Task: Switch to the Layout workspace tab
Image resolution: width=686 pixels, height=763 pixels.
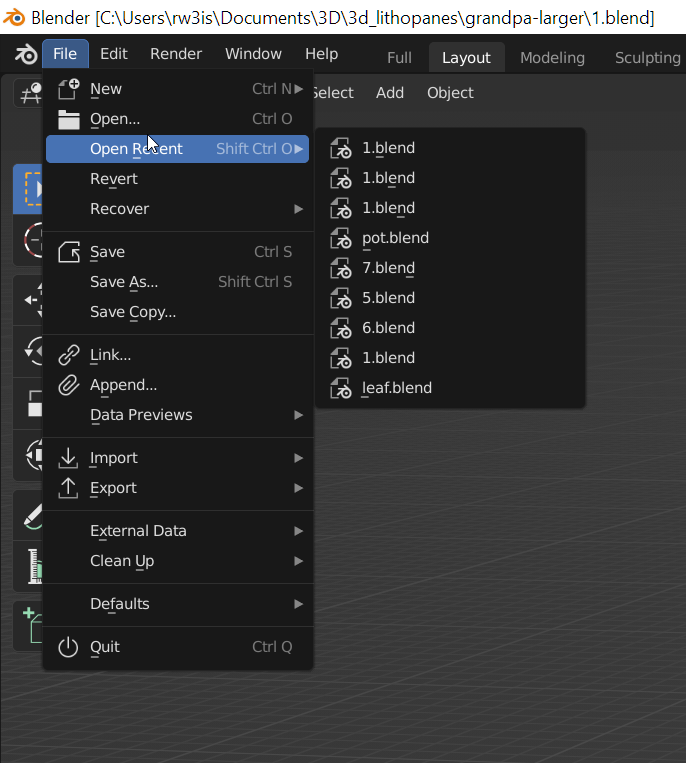Action: tap(467, 58)
